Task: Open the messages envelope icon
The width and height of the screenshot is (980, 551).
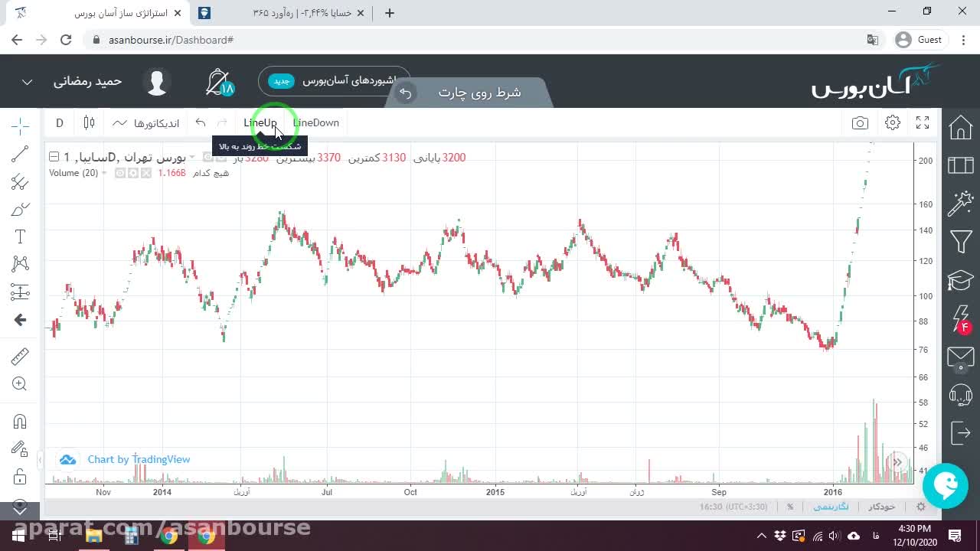Action: click(961, 357)
